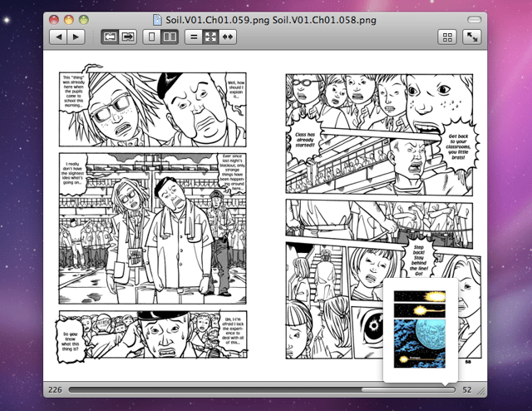The image size is (532, 411).
Task: Click the toolbar toggle pill button
Action: 475,20
